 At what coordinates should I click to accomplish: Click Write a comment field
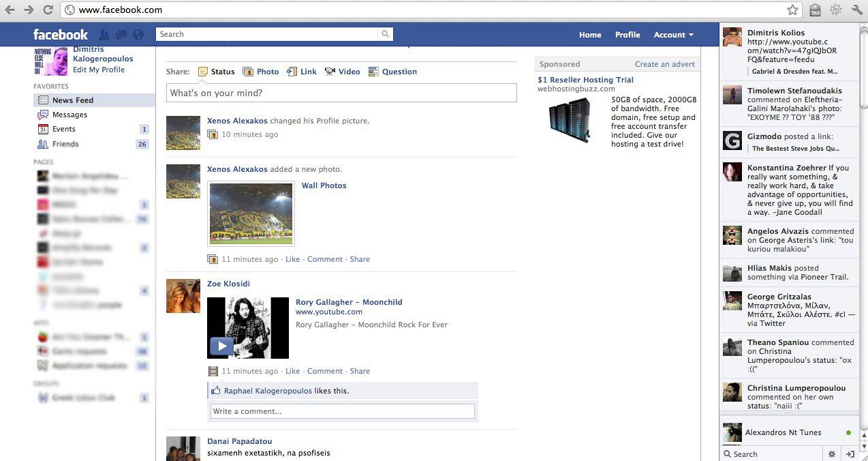[343, 411]
